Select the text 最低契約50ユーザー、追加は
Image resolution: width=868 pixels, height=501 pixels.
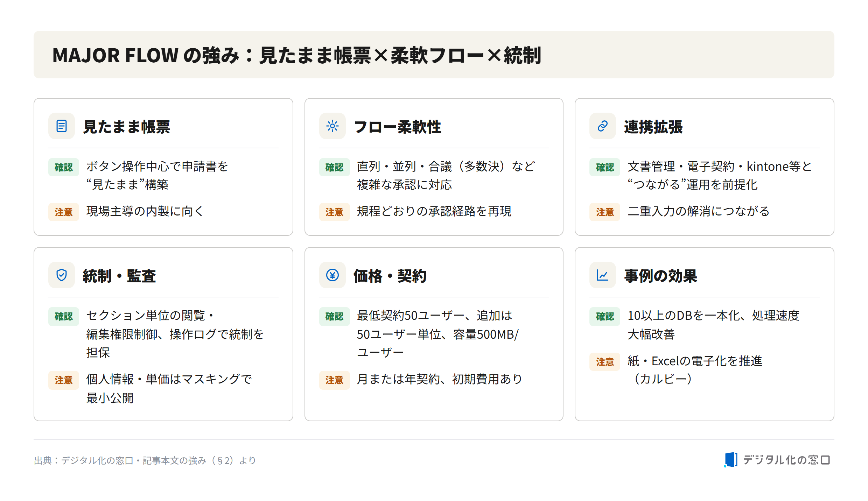pyautogui.click(x=434, y=316)
